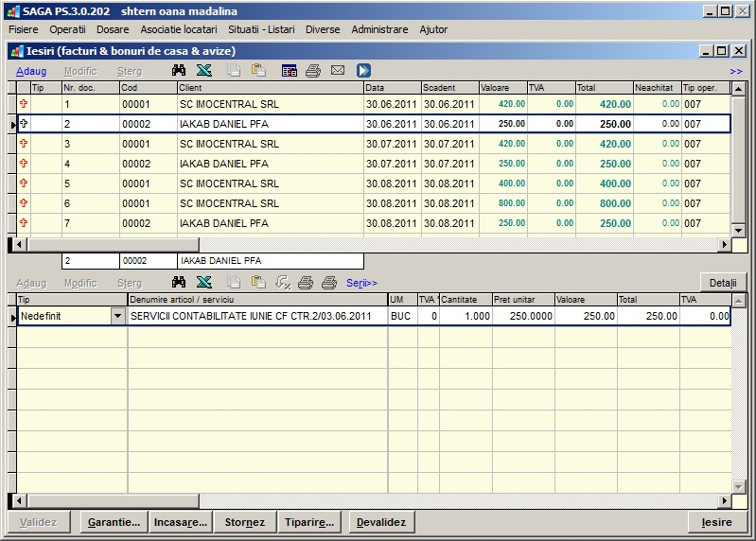Click the percent recalculation arrow icon
Screen dimensions: 756x541
coord(283,282)
